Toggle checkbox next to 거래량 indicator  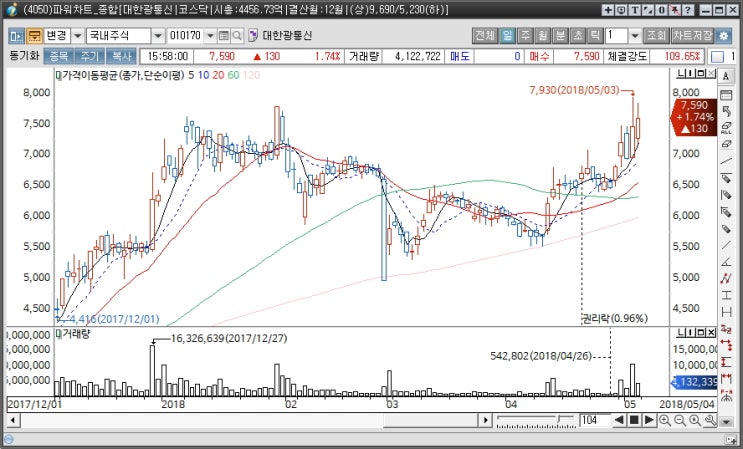coord(59,334)
